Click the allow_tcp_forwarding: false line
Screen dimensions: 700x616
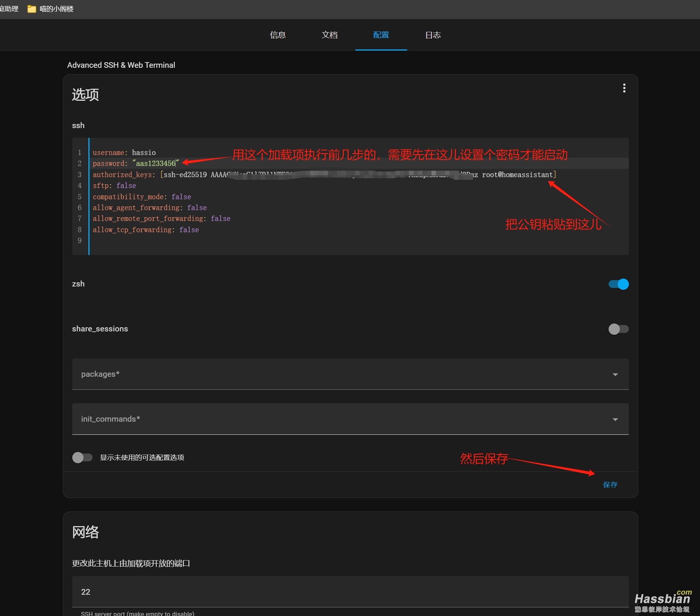(x=146, y=230)
